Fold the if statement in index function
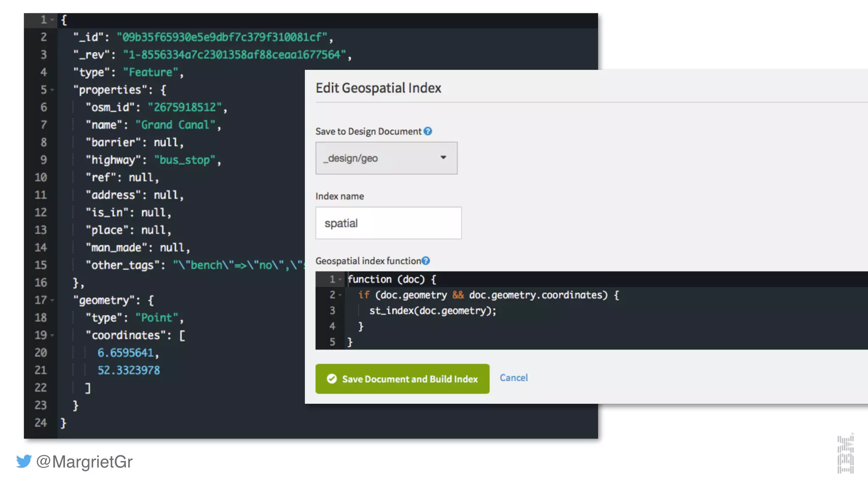 click(x=340, y=295)
